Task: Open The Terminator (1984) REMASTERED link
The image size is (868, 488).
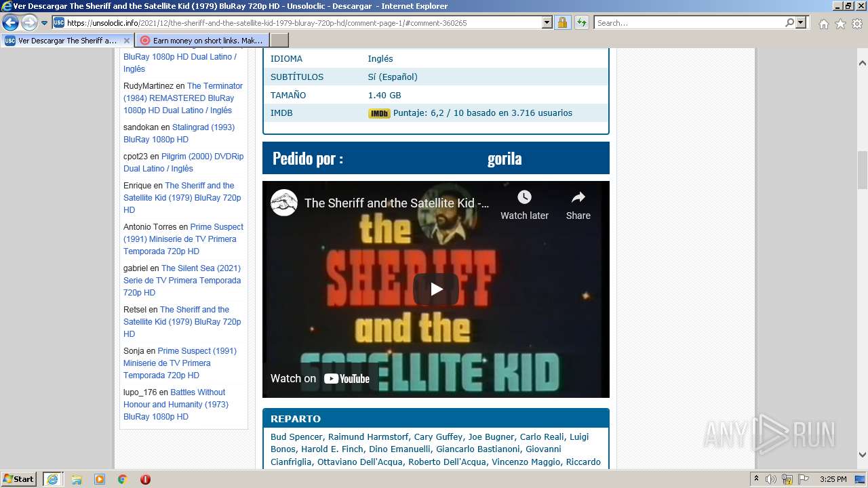Action: 183,98
